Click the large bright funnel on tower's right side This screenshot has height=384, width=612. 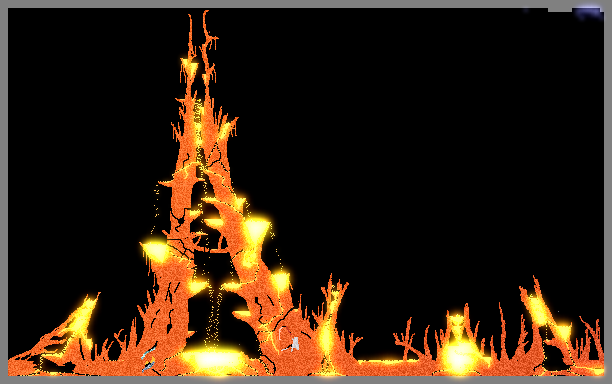[x=256, y=231]
